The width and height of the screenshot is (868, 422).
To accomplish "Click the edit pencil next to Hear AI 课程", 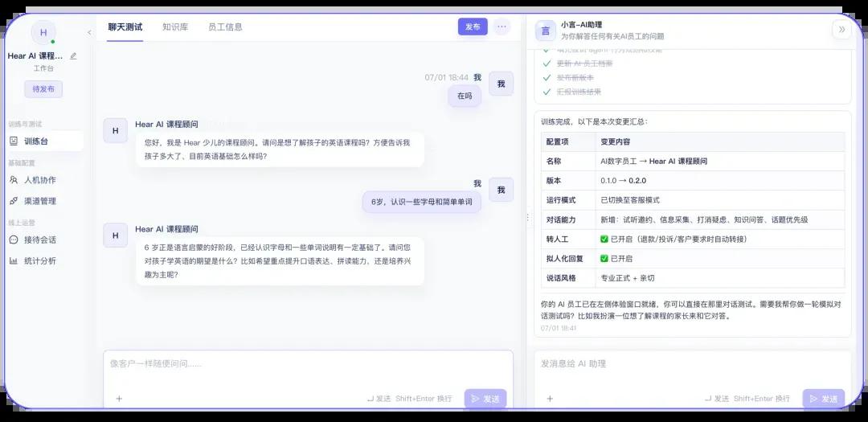I will click(74, 56).
